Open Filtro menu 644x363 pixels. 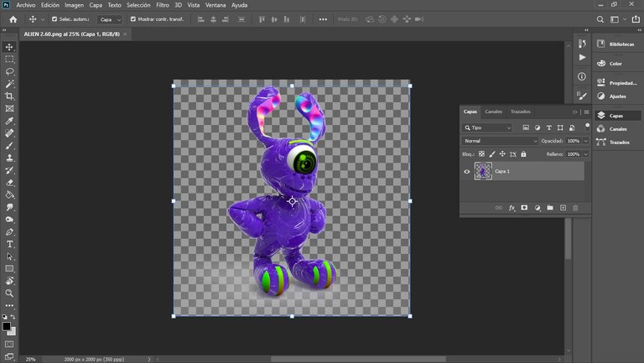163,5
